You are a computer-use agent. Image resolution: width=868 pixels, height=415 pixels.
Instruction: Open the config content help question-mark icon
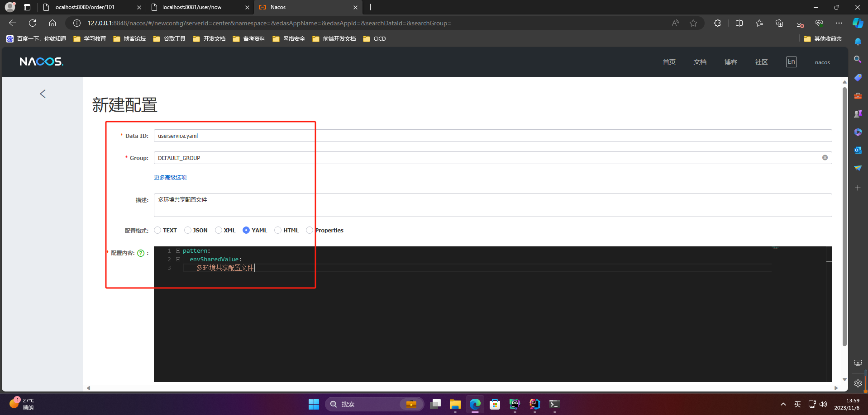coord(141,253)
